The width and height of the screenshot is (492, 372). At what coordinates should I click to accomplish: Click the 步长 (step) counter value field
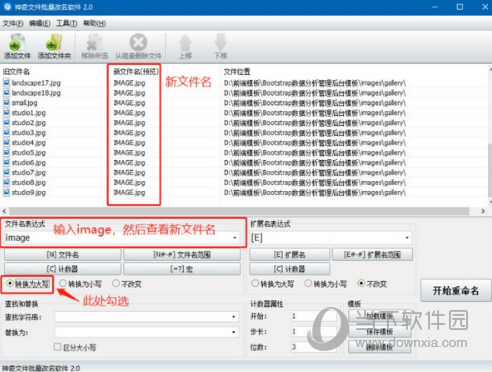313,332
